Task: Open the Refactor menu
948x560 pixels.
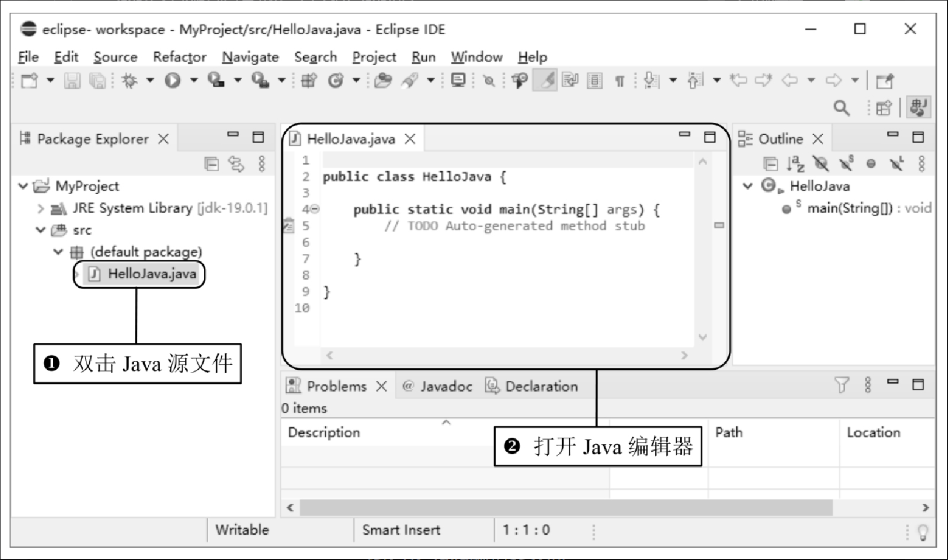Action: 180,57
